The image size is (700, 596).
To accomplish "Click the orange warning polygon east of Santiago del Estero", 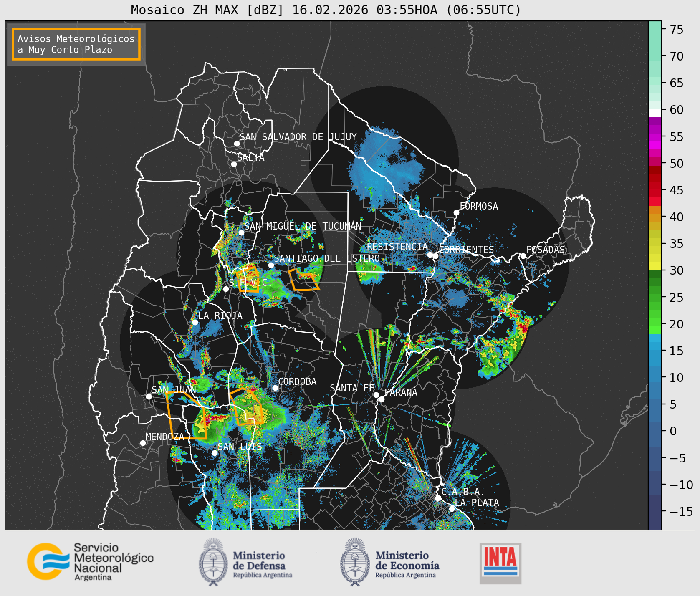I will click(303, 280).
